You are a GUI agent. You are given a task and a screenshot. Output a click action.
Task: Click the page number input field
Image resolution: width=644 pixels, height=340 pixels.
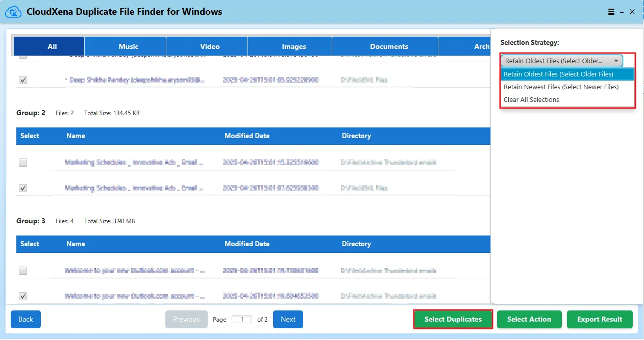click(242, 320)
